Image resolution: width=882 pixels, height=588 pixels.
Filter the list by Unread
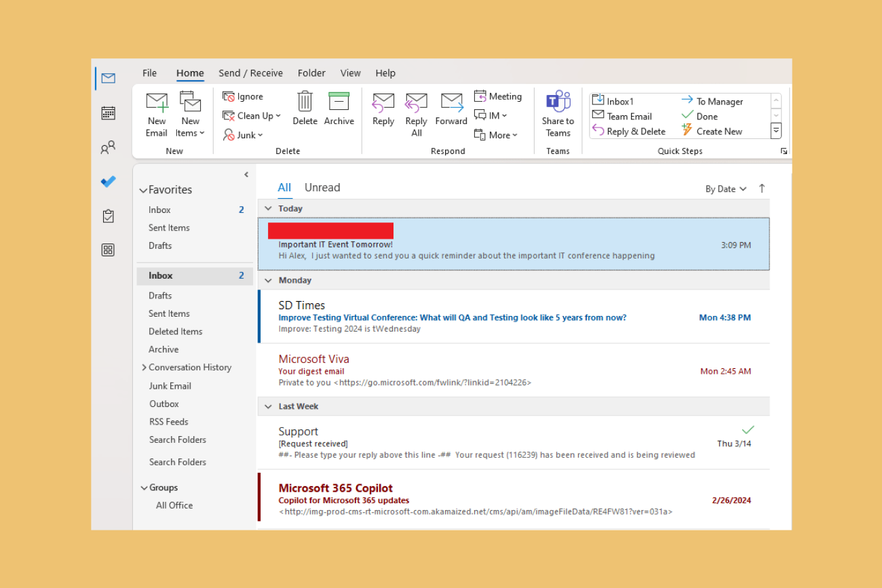322,188
